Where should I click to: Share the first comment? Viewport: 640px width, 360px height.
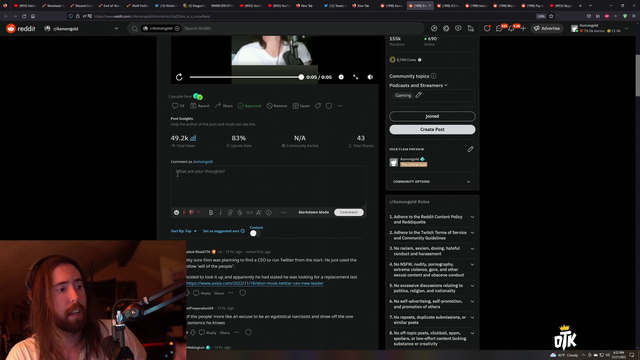click(219, 293)
